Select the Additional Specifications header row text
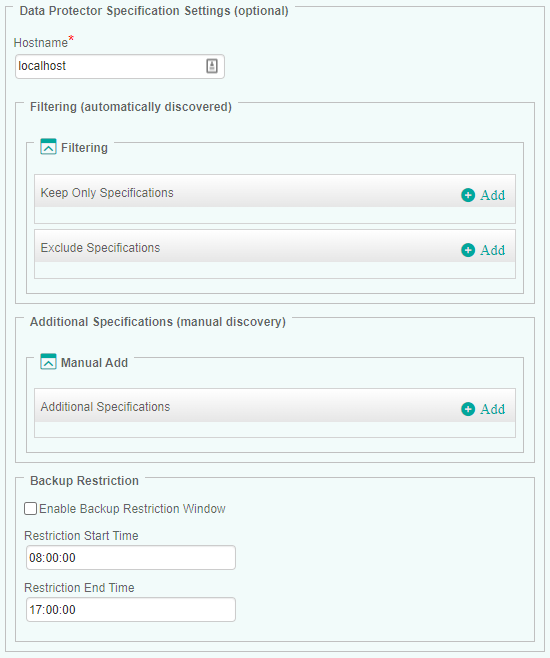The height and width of the screenshot is (658, 550). click(105, 407)
